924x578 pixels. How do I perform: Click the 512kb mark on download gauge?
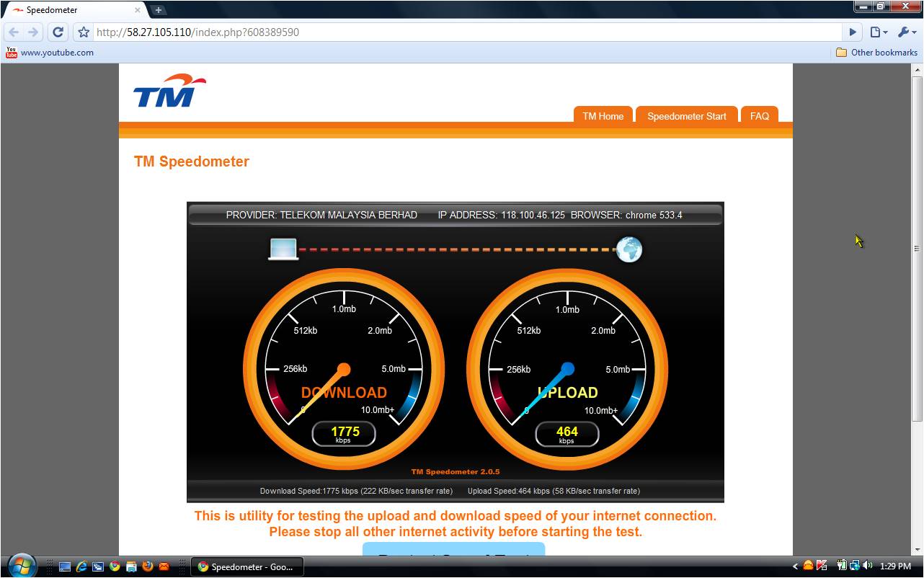tap(306, 331)
